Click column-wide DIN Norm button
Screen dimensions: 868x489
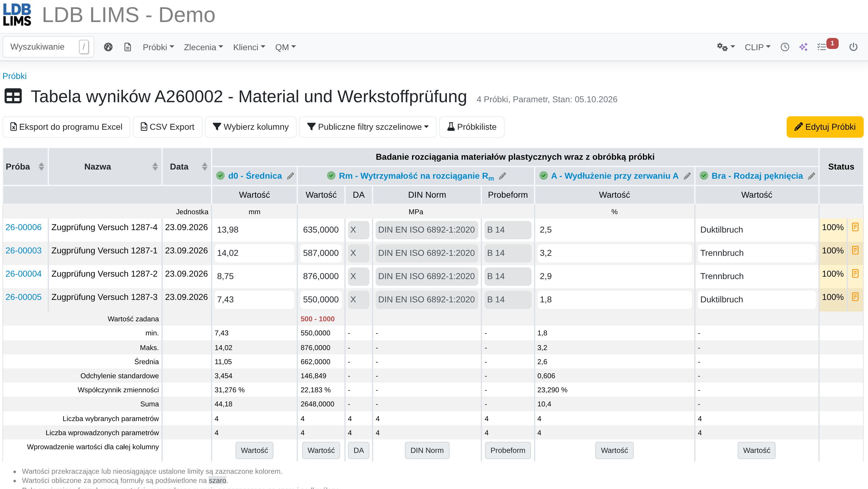coord(427,450)
